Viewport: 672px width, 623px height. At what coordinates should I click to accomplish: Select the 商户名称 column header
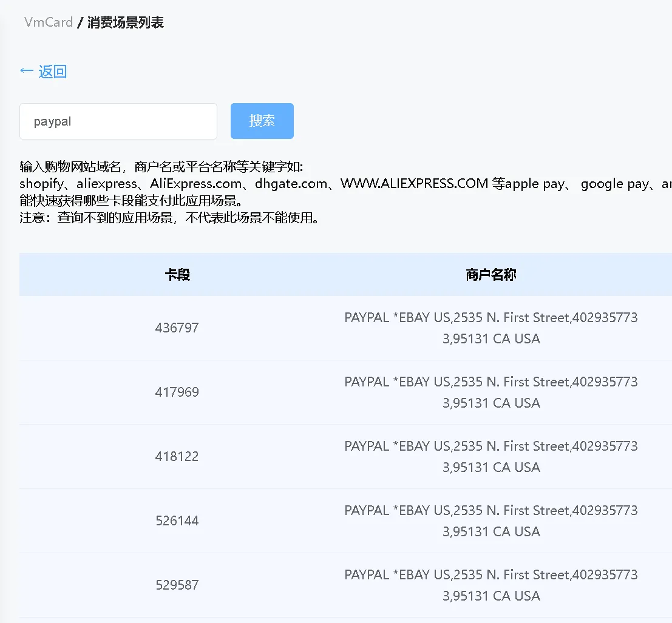(x=491, y=274)
